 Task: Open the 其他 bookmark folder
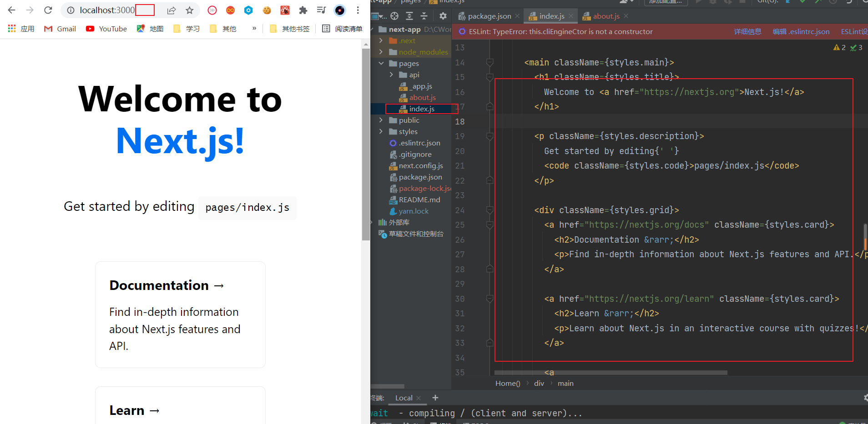pyautogui.click(x=223, y=29)
